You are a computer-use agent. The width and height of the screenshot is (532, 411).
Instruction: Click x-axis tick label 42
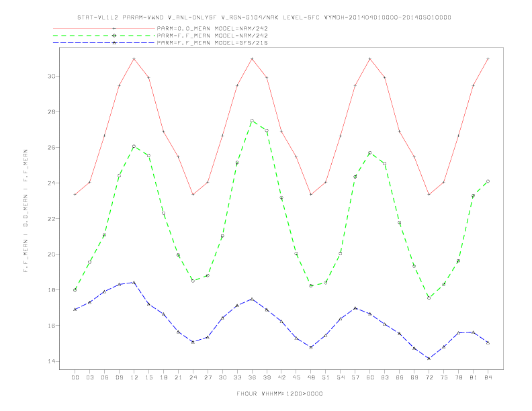(281, 377)
